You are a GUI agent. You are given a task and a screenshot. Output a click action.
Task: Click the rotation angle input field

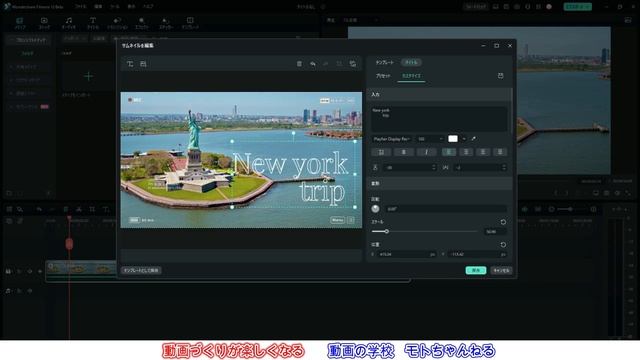coord(446,209)
